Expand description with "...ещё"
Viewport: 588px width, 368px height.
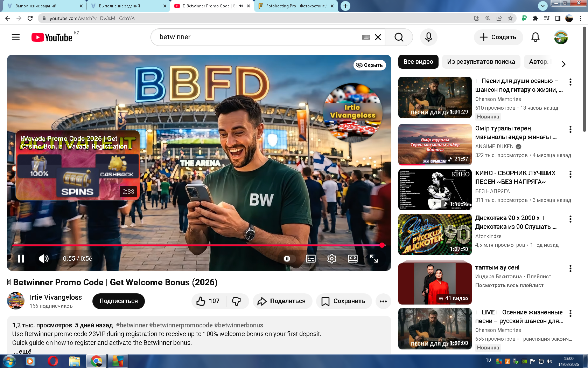(23, 351)
